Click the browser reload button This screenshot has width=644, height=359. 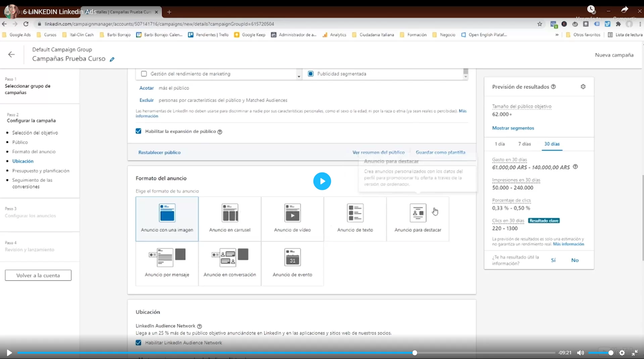point(26,24)
